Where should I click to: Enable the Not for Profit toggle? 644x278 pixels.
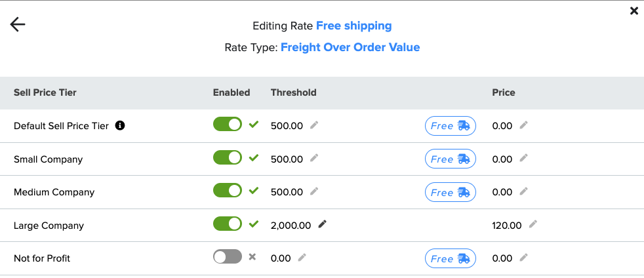coord(228,256)
